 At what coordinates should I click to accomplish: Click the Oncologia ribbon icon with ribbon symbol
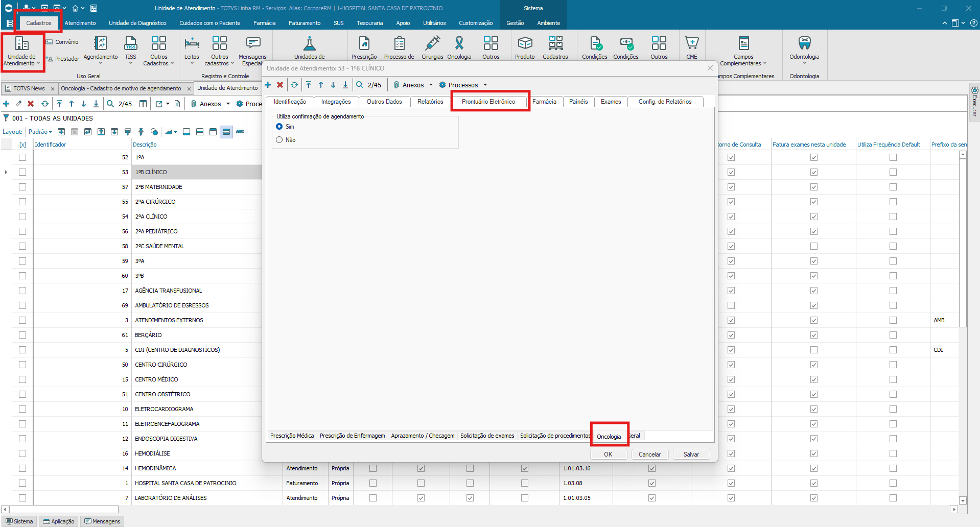point(459,48)
